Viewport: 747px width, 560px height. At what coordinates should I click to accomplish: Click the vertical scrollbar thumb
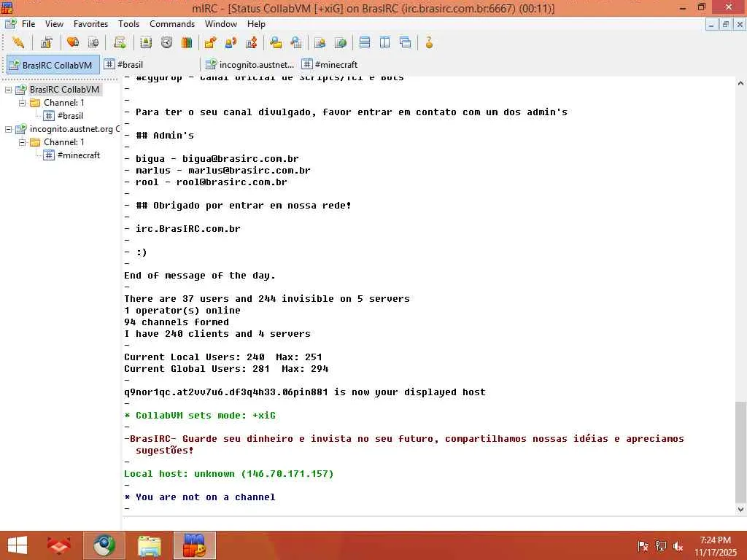coord(741,451)
